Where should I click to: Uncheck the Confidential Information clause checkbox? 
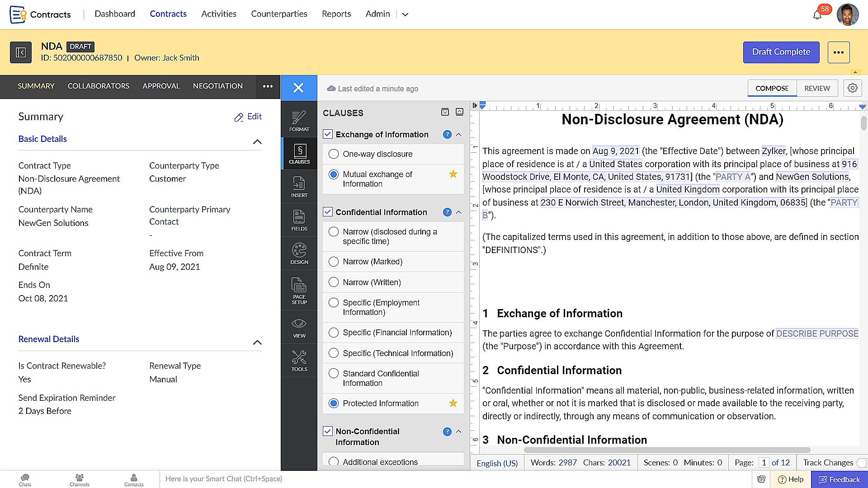[x=328, y=212]
